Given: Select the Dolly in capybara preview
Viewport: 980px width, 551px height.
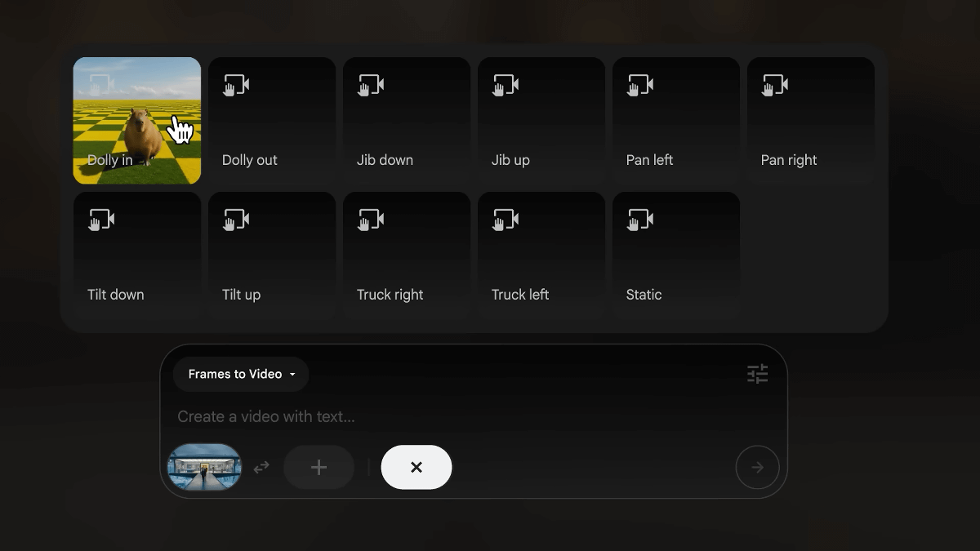Looking at the screenshot, I should (x=137, y=121).
